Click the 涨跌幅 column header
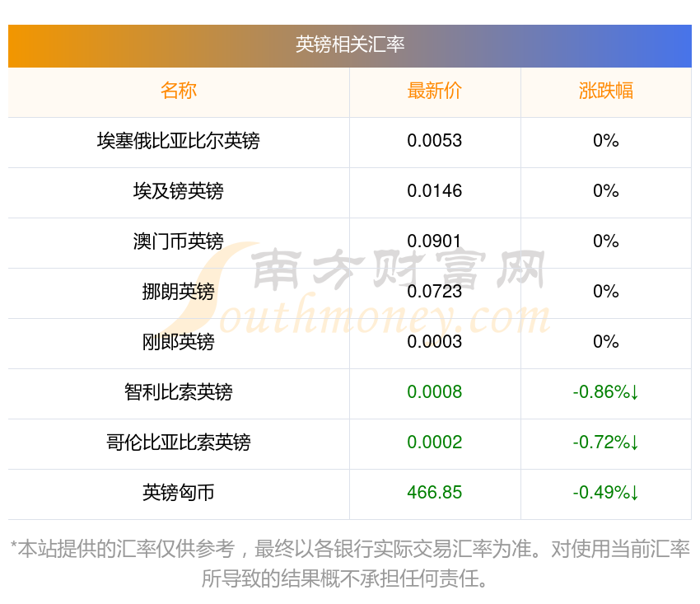The height and width of the screenshot is (604, 700). pyautogui.click(x=606, y=91)
